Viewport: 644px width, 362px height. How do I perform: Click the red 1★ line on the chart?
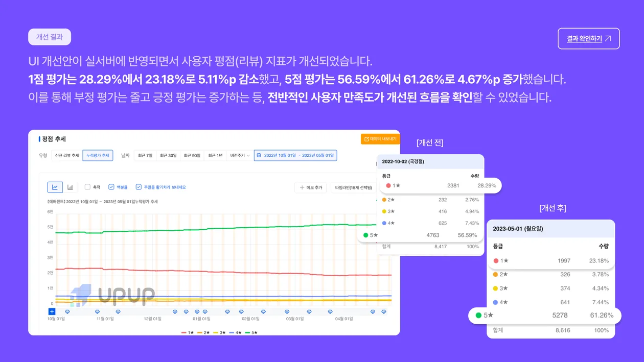pos(223,272)
